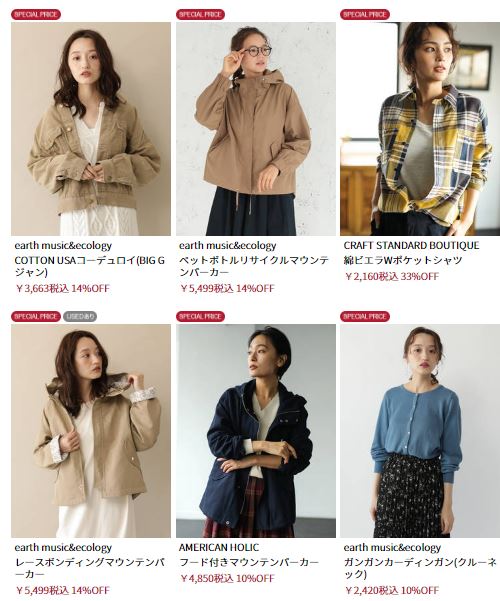
Task: Click the USEDあり badge on lace parka
Action: pyautogui.click(x=80, y=317)
